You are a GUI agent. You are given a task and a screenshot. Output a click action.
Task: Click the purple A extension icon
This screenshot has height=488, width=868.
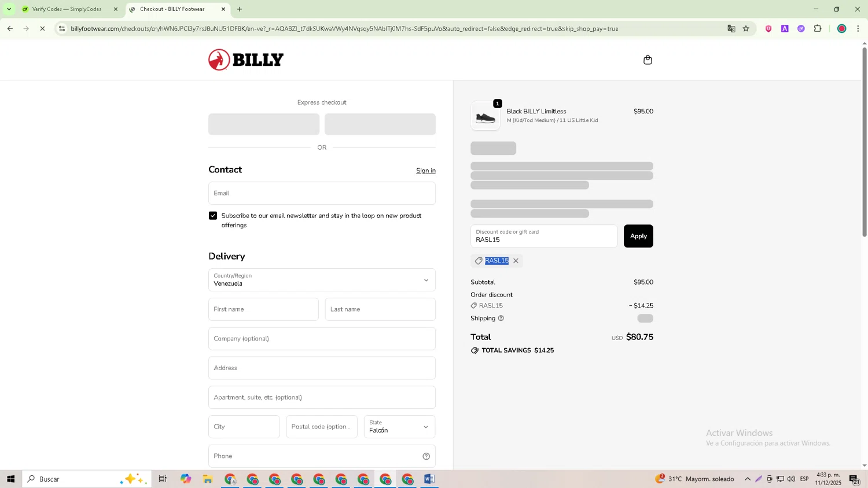[785, 28]
